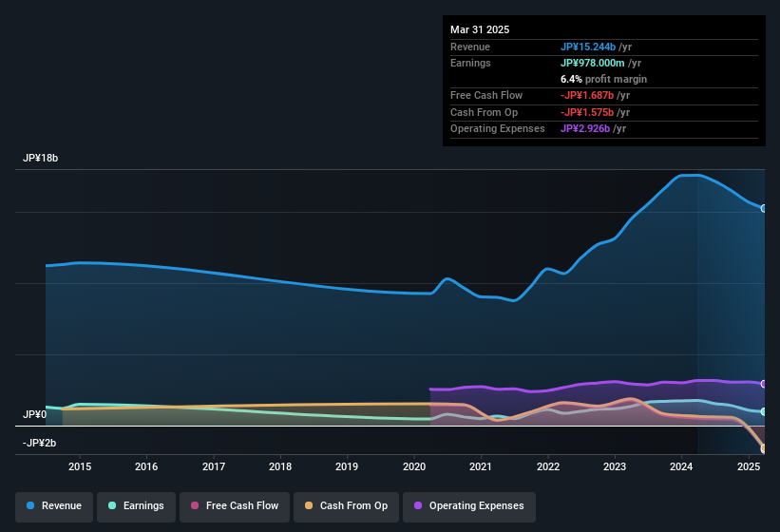Click the 2021 x-axis label
This screenshot has width=780, height=532.
coord(481,466)
